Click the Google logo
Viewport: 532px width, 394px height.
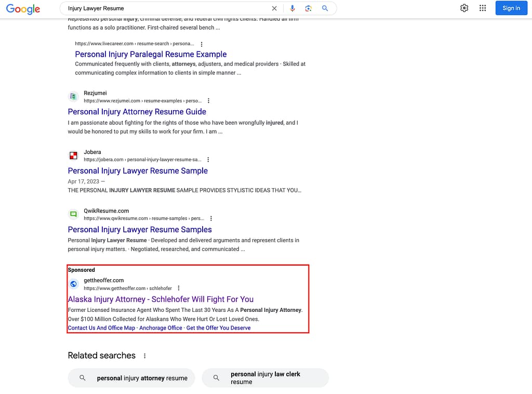tap(23, 9)
